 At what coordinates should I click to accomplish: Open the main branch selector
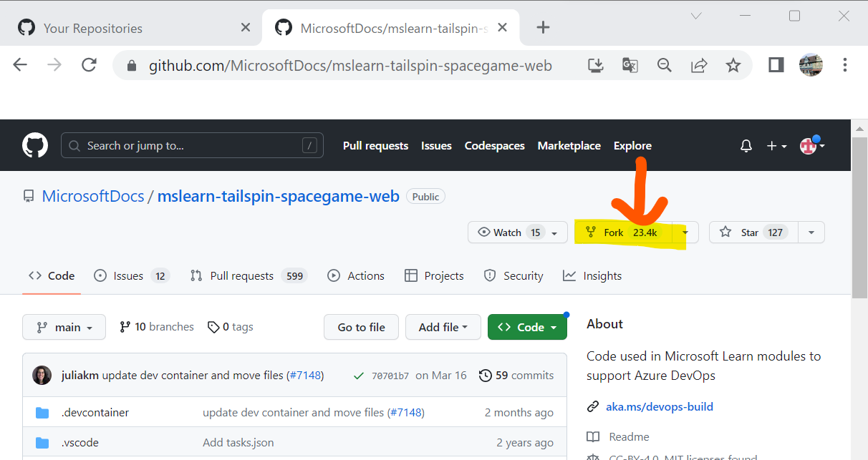(64, 327)
